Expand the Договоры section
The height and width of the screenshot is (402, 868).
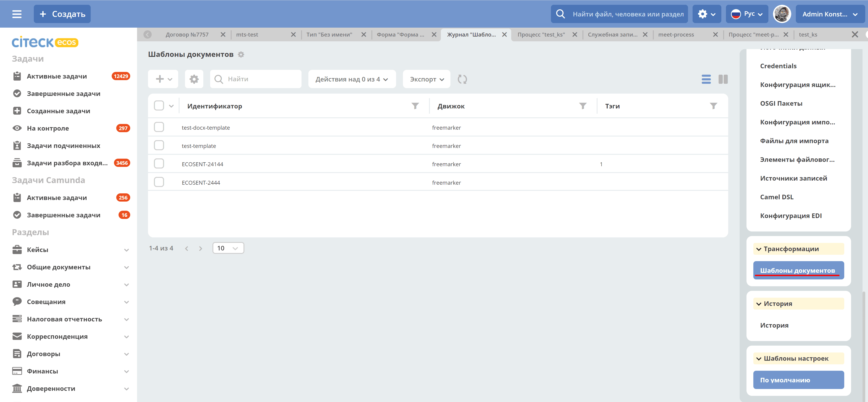[126, 354]
